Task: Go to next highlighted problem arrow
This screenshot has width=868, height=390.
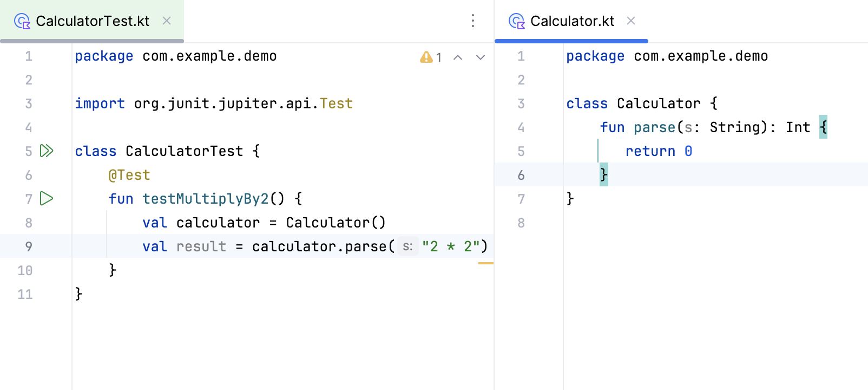Action: pyautogui.click(x=481, y=57)
